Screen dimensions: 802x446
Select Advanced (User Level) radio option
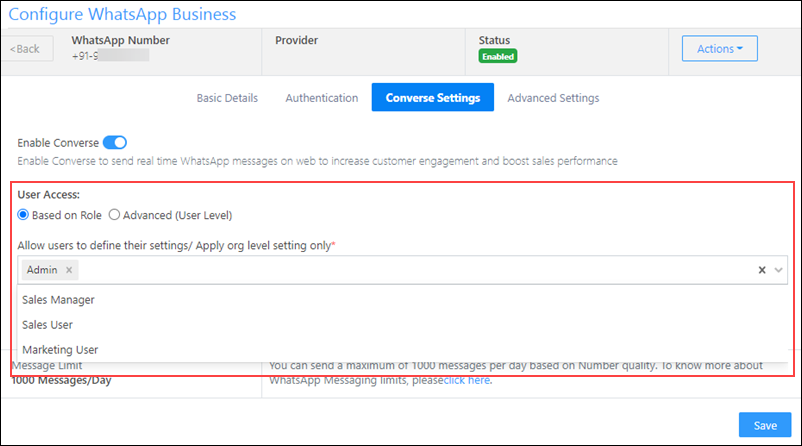(x=114, y=215)
